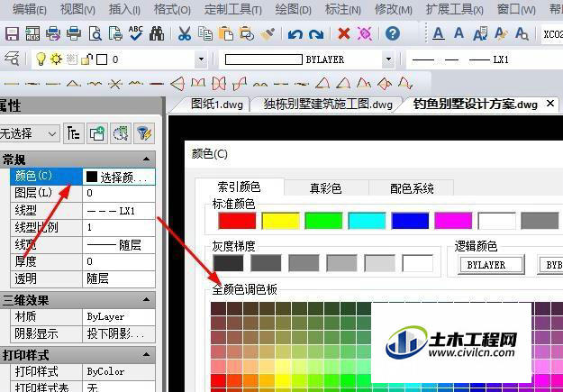
Task: Open print preview with magnifier page icon
Action: [95, 33]
